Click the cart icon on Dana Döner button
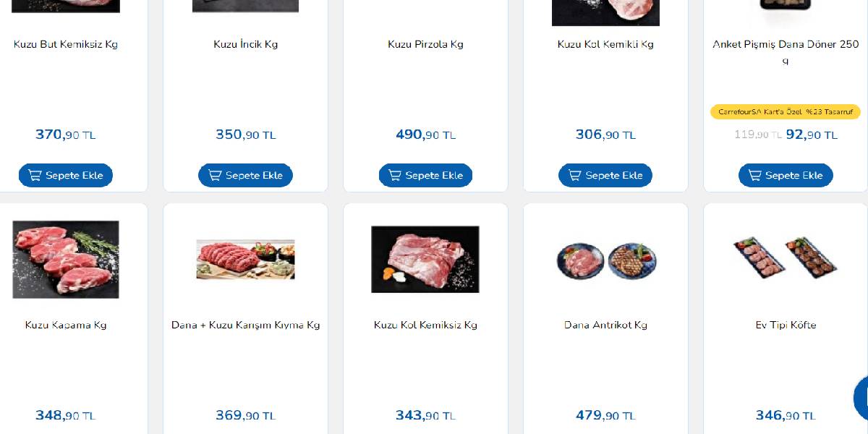868x434 pixels. click(x=755, y=175)
